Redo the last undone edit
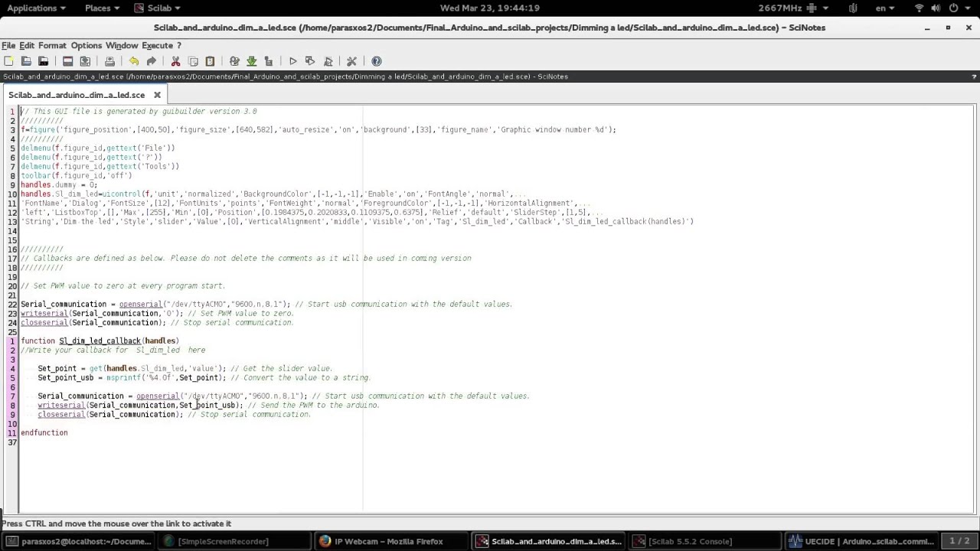This screenshot has width=980, height=551. click(151, 61)
